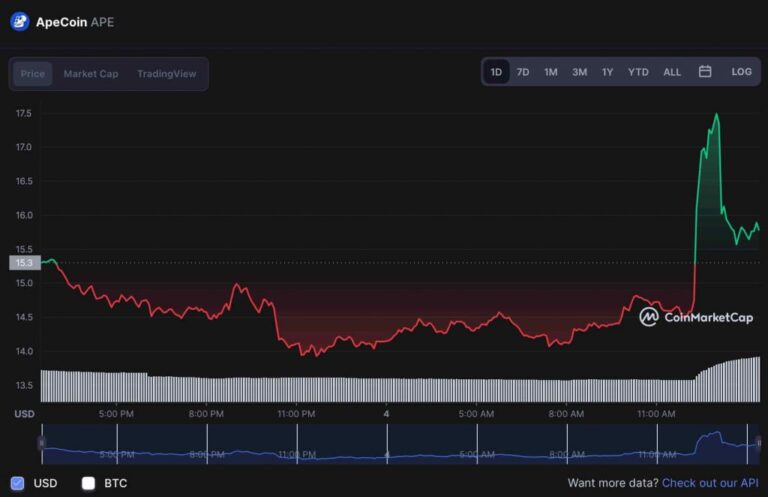Click the 8:00 AM x-axis label
The width and height of the screenshot is (768, 497).
click(x=566, y=414)
